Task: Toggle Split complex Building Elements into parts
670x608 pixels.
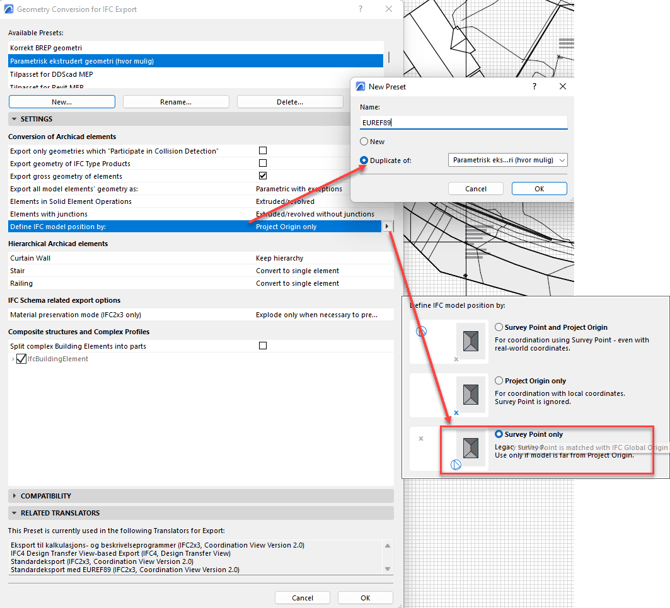Action: (263, 346)
